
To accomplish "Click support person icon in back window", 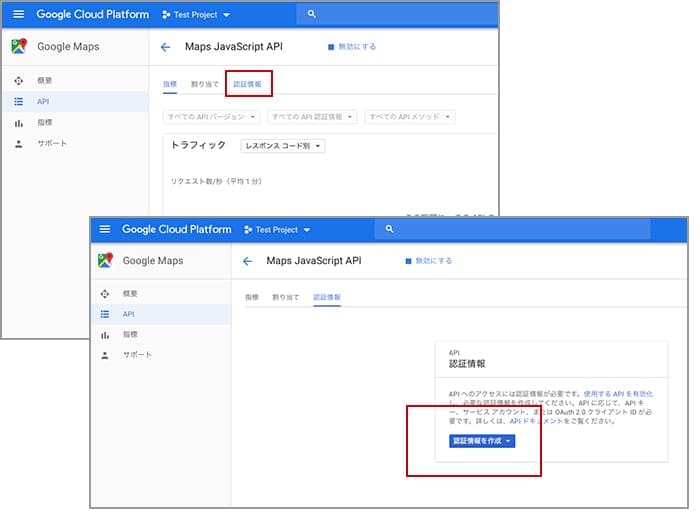I will point(18,144).
